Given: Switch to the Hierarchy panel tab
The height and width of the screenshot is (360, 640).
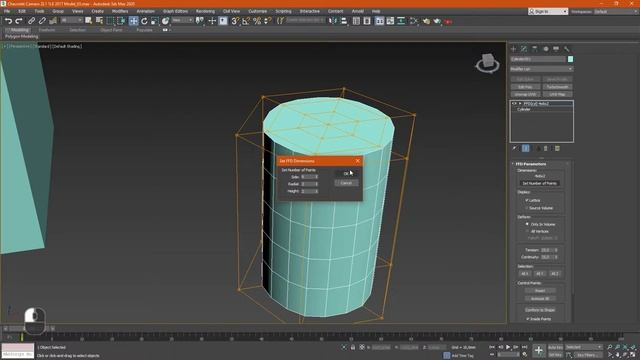Looking at the screenshot, I should coord(535,49).
